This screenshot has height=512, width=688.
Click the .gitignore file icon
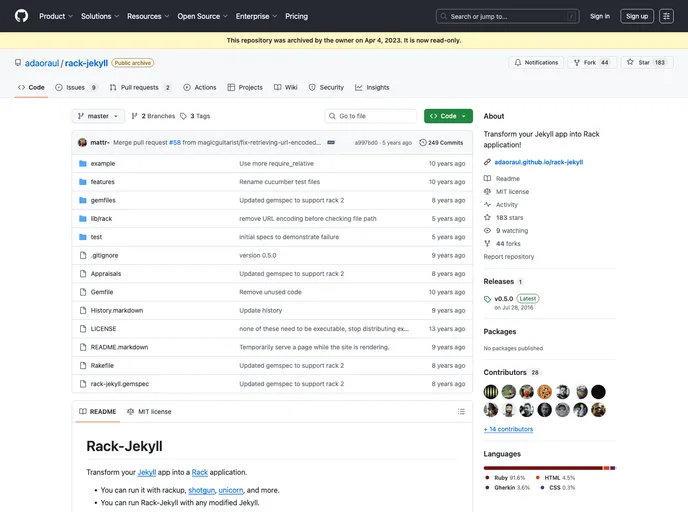point(82,255)
